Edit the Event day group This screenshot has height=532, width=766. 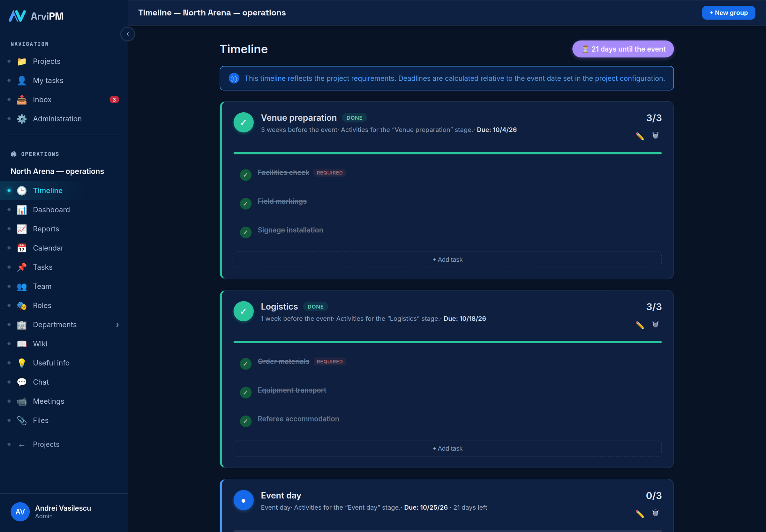coord(639,513)
